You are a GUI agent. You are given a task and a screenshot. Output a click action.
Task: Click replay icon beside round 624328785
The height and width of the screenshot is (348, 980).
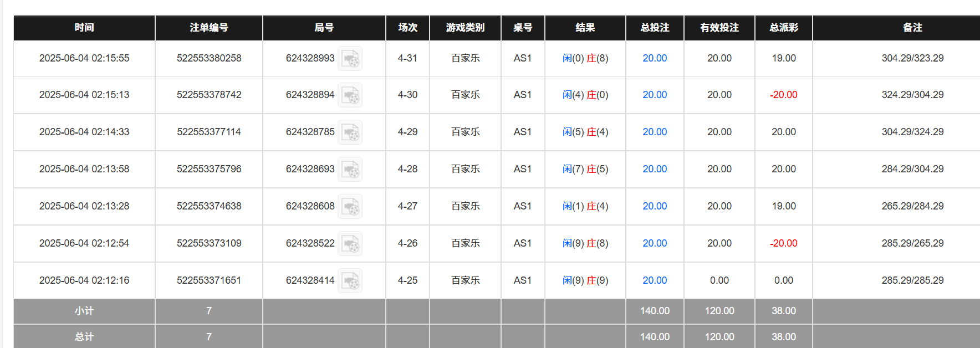point(350,132)
